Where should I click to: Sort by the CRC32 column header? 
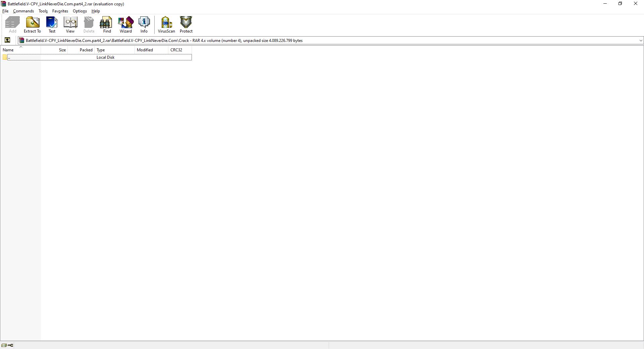tap(179, 50)
